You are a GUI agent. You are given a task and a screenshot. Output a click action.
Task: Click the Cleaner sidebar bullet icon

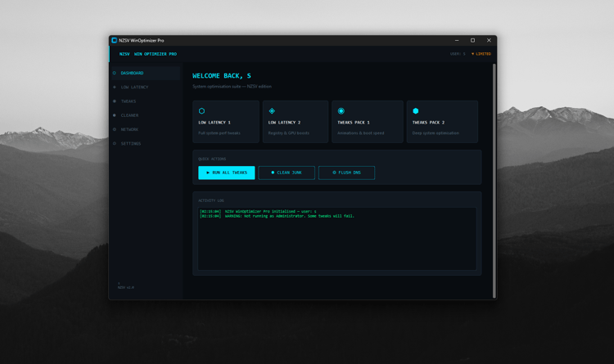point(115,115)
